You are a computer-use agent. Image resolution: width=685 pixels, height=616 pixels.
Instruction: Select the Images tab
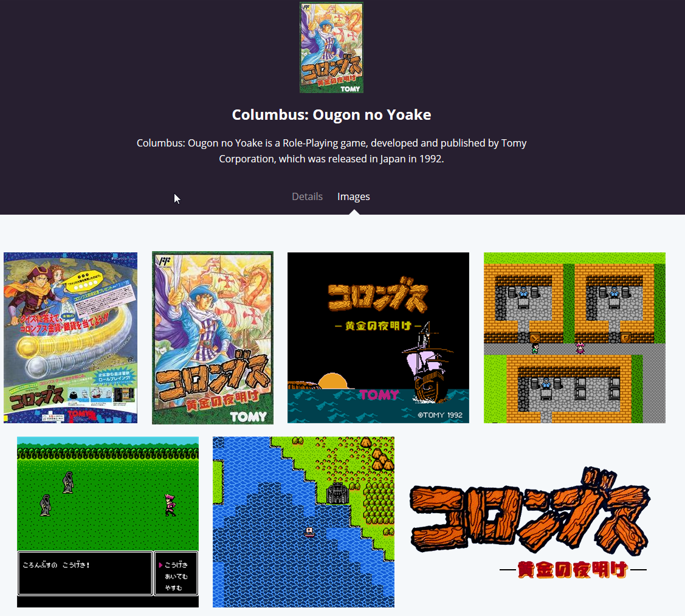353,197
